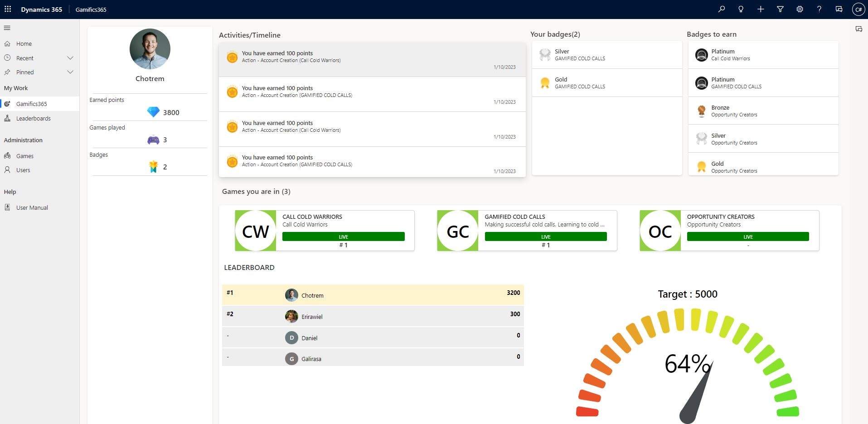Click the Platinum Call Cold Warriors badge icon
The width and height of the screenshot is (868, 424).
click(x=701, y=55)
